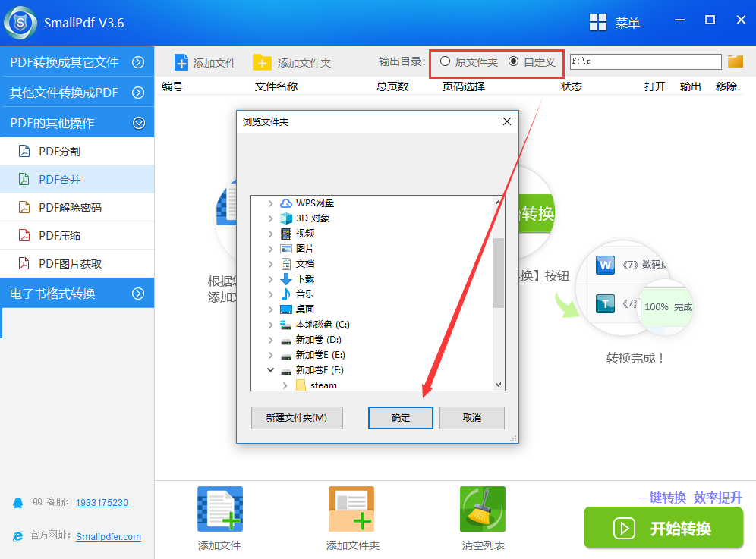Select the 自定义 radio button
The height and width of the screenshot is (559, 756).
pos(513,61)
